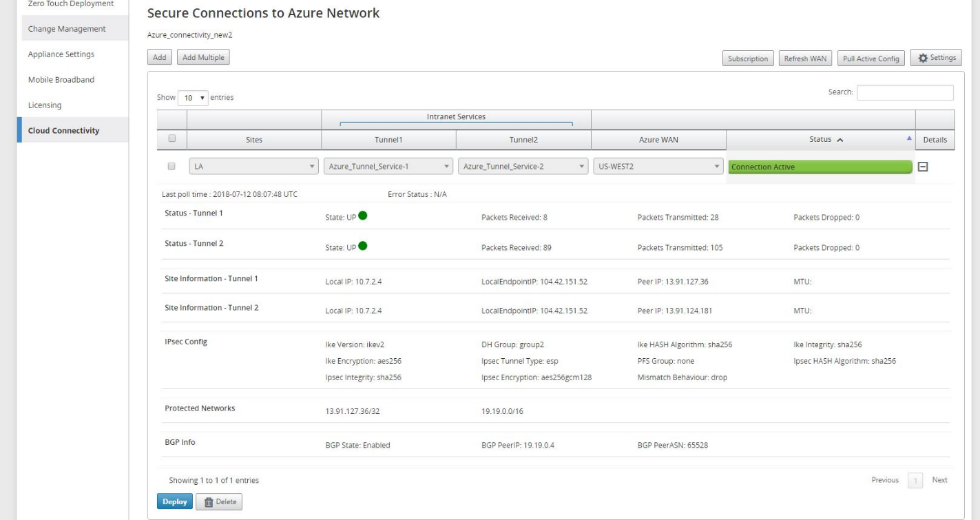Click the Tunnel2 column header
The height and width of the screenshot is (520, 980).
click(523, 140)
